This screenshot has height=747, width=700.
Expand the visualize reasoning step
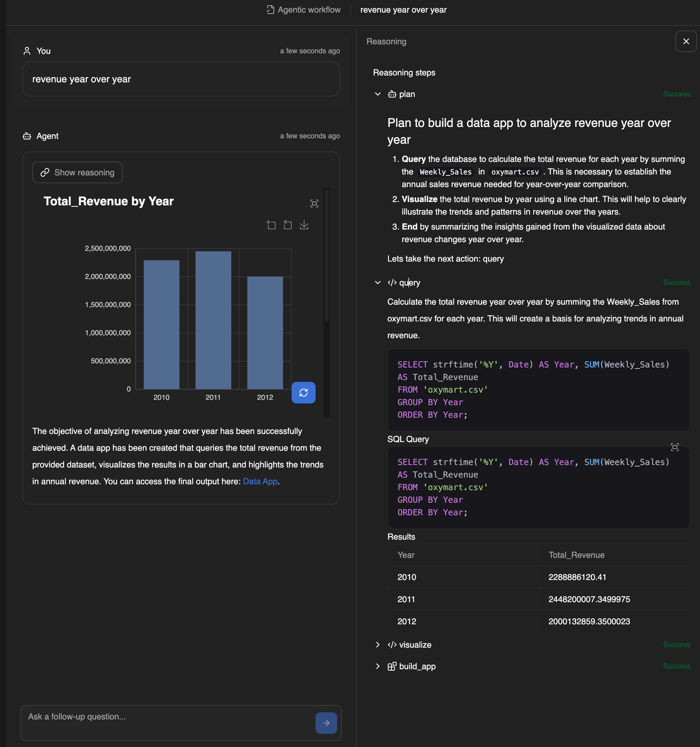point(378,645)
